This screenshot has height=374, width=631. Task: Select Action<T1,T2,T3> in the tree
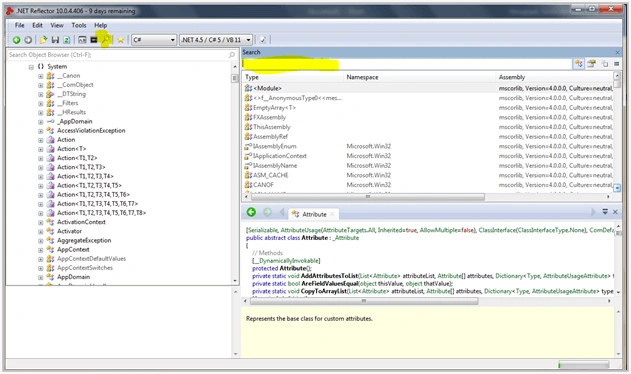[81, 167]
